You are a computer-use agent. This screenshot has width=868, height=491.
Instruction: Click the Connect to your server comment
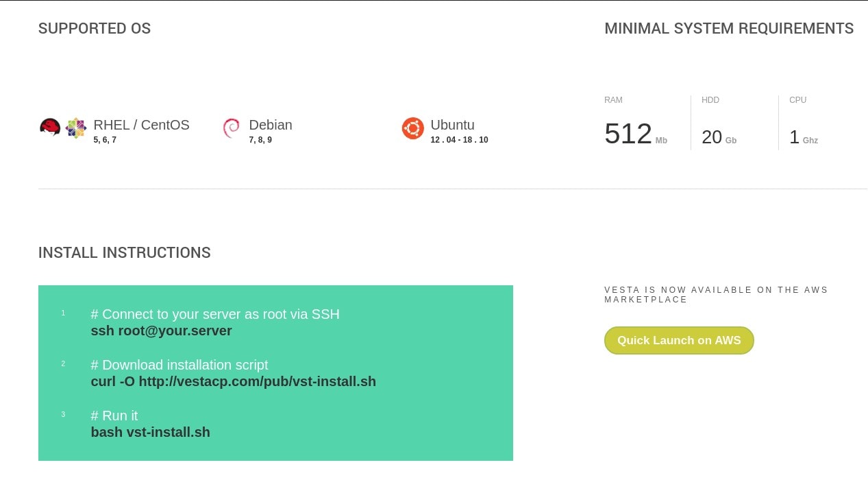coord(215,314)
